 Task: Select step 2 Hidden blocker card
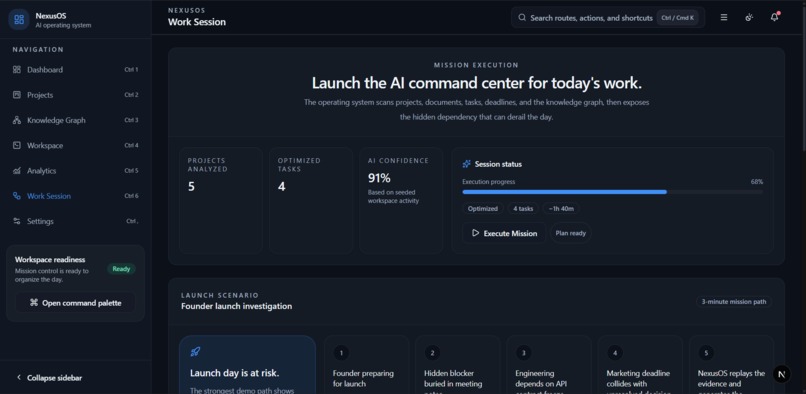(457, 365)
